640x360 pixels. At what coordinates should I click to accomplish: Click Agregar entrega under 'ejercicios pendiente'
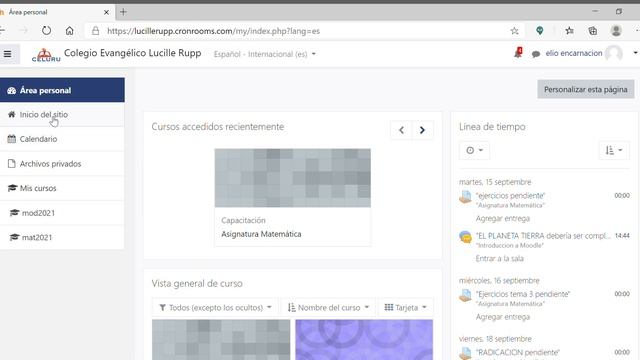(x=502, y=218)
